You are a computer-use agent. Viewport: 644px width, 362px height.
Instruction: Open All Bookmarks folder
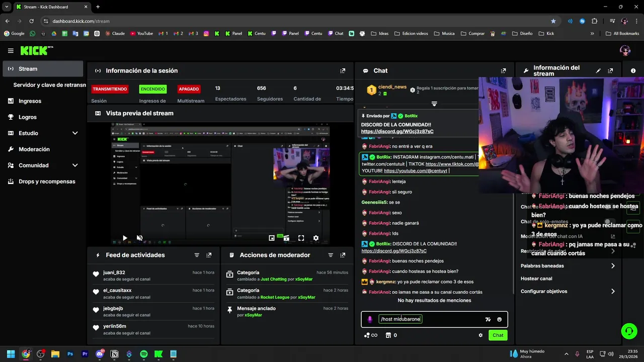tap(622, 34)
